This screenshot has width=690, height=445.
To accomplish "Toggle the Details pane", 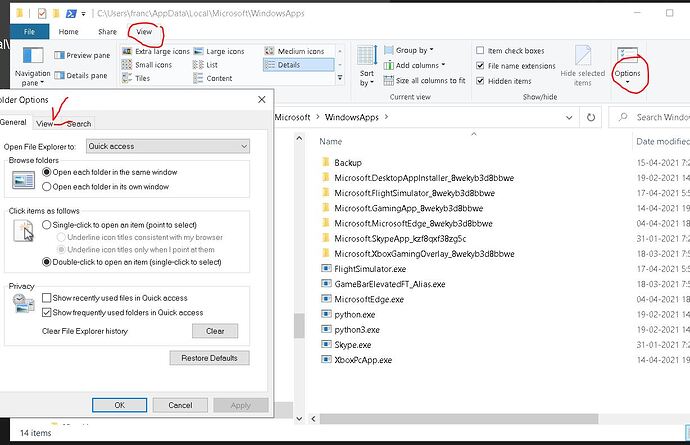I will (81, 76).
